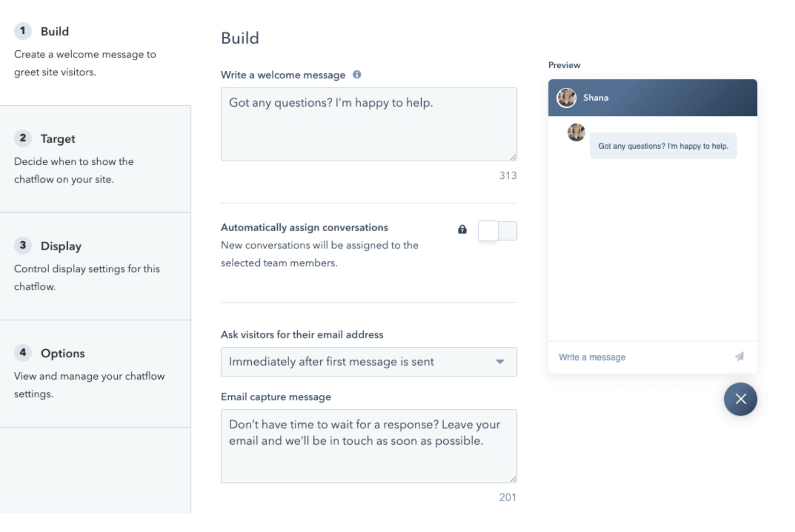Click the step 1 number badge
The height and width of the screenshot is (532, 795).
(x=23, y=31)
